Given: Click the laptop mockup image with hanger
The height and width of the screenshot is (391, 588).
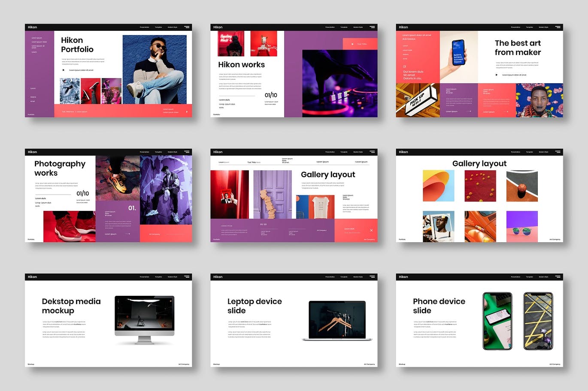Looking at the screenshot, I should tap(337, 321).
